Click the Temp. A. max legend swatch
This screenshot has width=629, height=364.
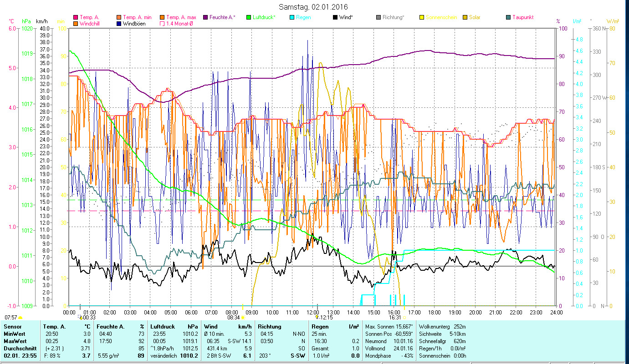click(163, 17)
